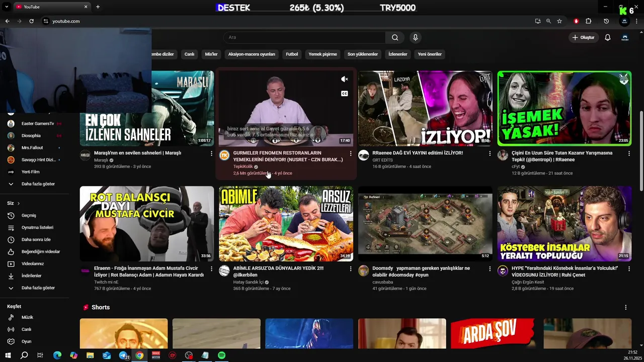Play the KÖSTEBEK İNSANLAR thumbnail
The width and height of the screenshot is (644, 362).
coord(565,224)
